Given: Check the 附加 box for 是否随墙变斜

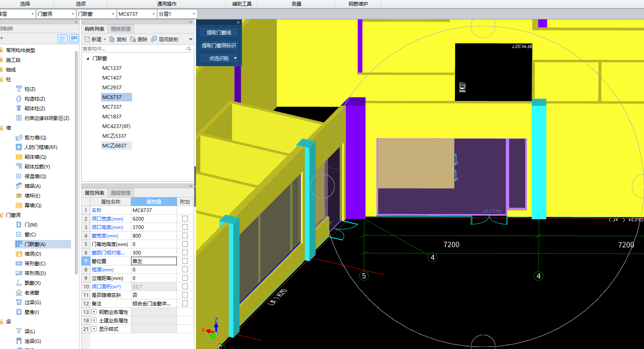Looking at the screenshot, I should coord(185,295).
